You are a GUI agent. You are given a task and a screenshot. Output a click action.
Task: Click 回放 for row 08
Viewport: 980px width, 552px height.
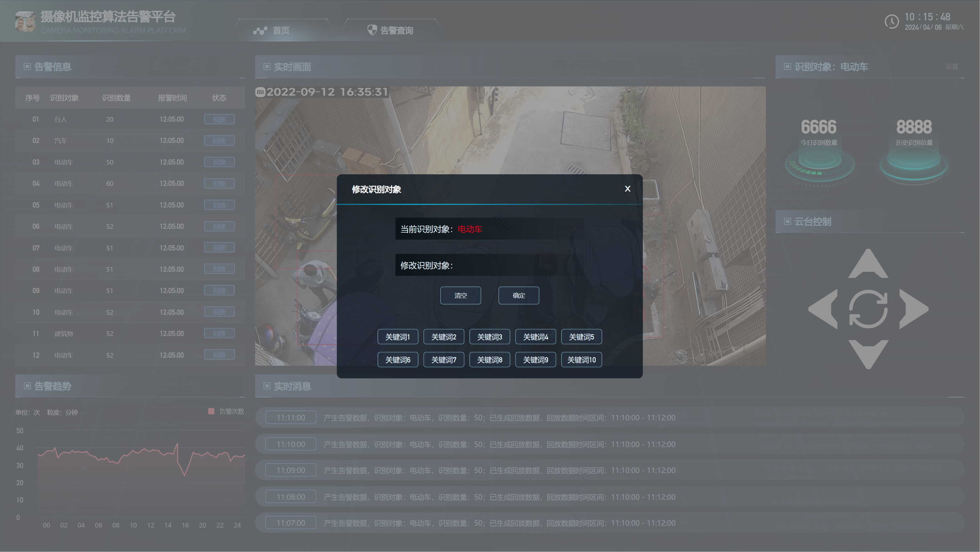(219, 269)
